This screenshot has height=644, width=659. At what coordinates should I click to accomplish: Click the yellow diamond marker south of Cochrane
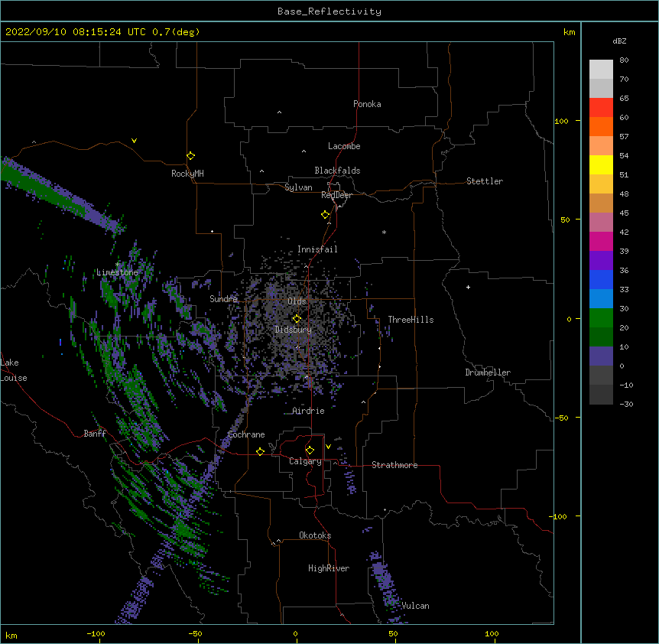point(260,451)
